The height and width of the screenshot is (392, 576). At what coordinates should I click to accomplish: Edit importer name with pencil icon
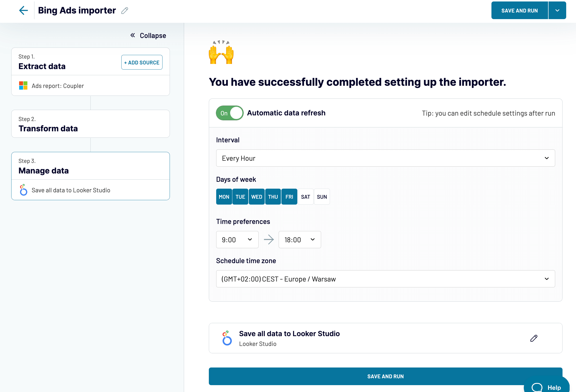click(125, 11)
